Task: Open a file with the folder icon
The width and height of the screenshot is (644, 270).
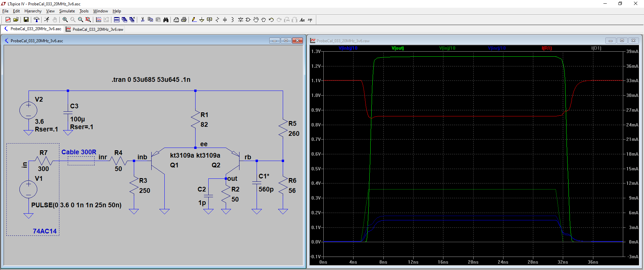Action: 16,20
